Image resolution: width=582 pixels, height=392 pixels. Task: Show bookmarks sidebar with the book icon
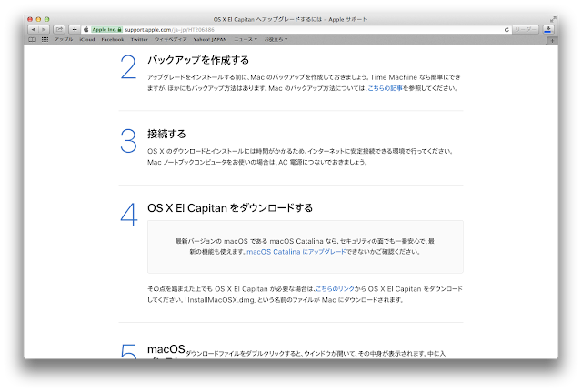click(33, 39)
